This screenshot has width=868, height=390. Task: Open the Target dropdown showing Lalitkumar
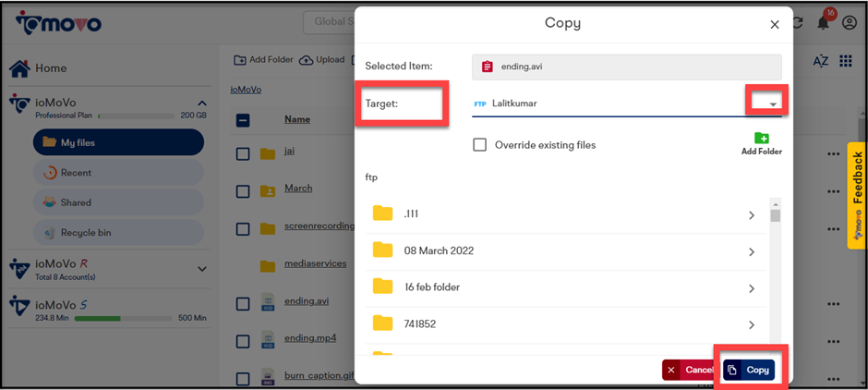tap(627, 104)
